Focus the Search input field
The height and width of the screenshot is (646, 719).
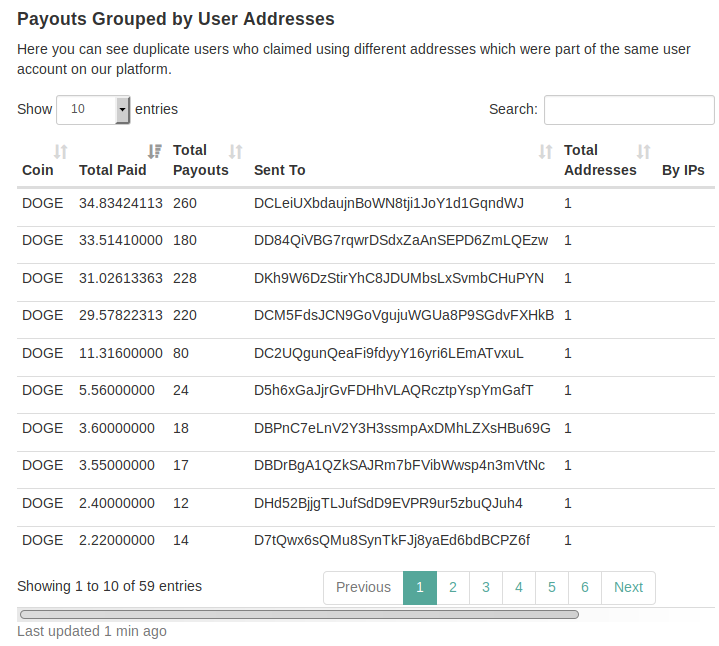click(x=629, y=110)
